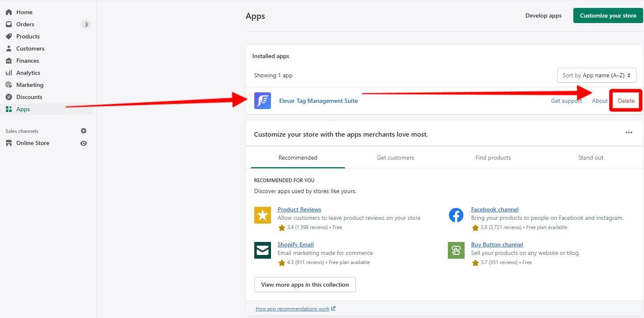Click the Online Store storefront icon
Screen dimensions: 644x318
point(9,143)
